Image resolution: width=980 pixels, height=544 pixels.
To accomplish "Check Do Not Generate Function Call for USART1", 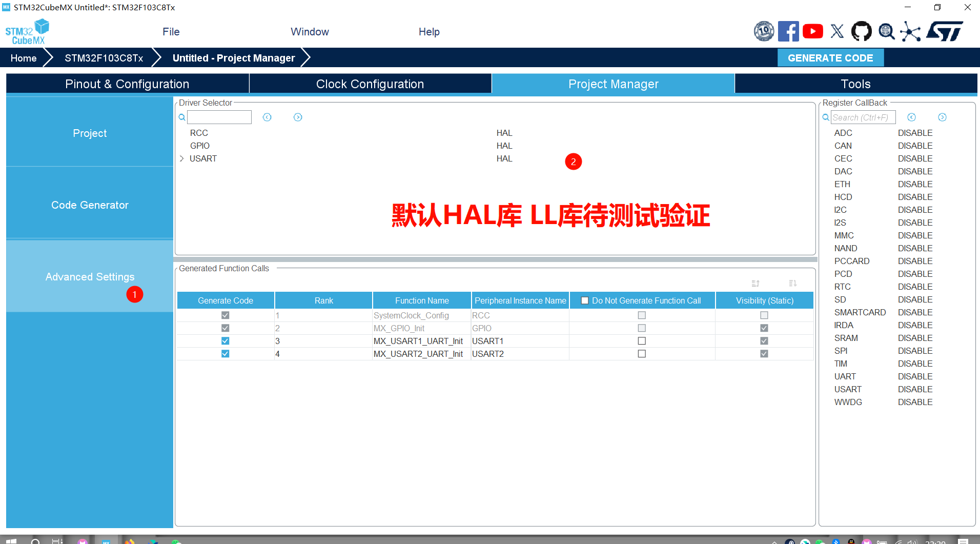I will pyautogui.click(x=642, y=341).
